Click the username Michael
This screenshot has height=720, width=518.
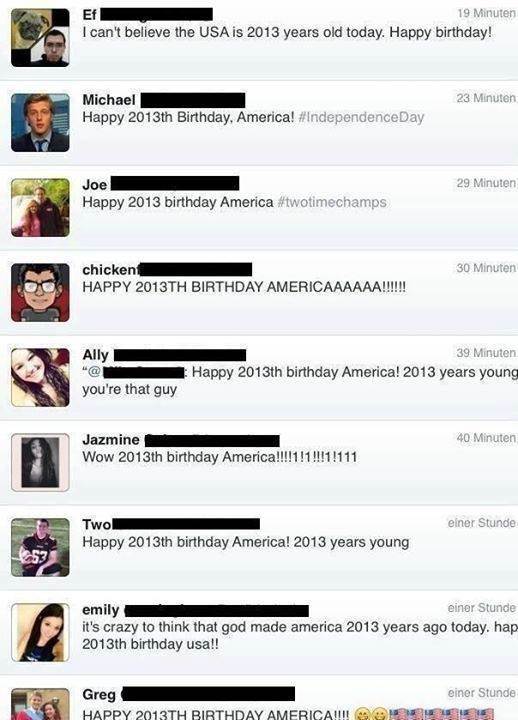pos(109,100)
